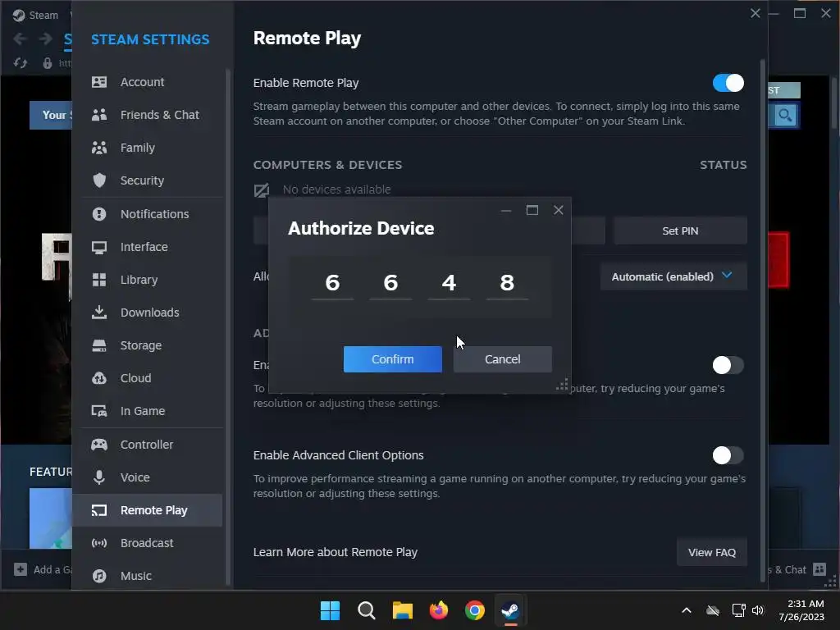Viewport: 840px width, 630px height.
Task: Click the Steam back arrow
Action: (20, 39)
